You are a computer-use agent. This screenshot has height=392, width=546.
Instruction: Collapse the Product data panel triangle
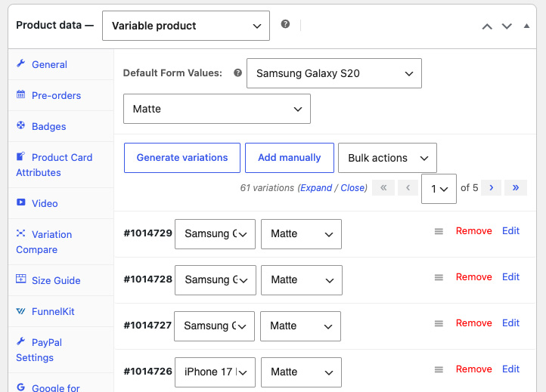(x=526, y=26)
